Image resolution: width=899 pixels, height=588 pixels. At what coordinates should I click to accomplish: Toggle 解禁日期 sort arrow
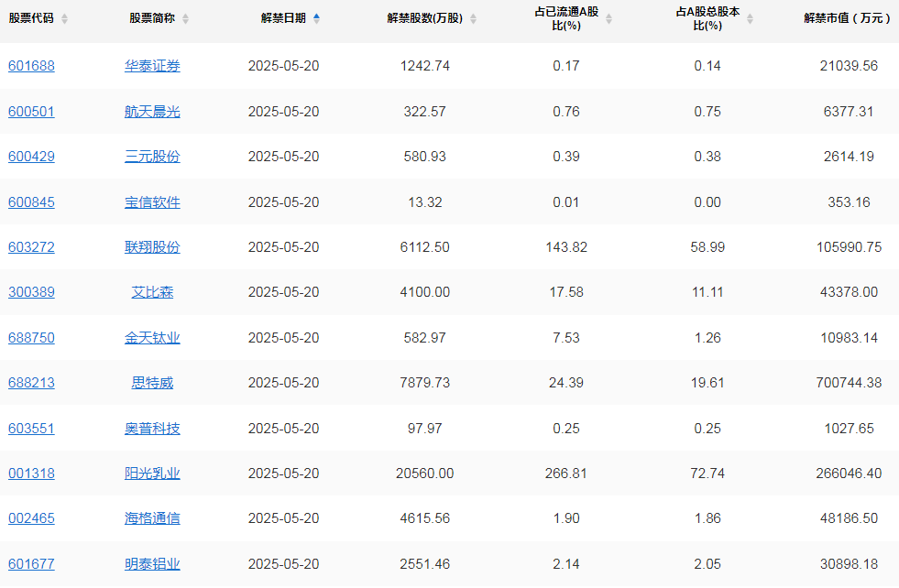316,18
